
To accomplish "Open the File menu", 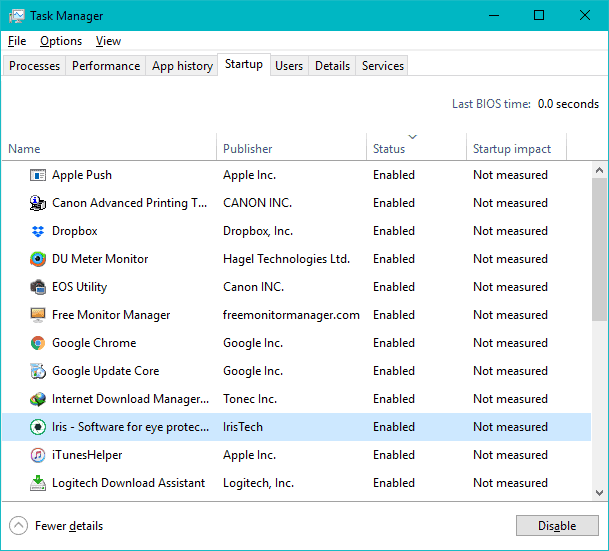I will point(17,41).
